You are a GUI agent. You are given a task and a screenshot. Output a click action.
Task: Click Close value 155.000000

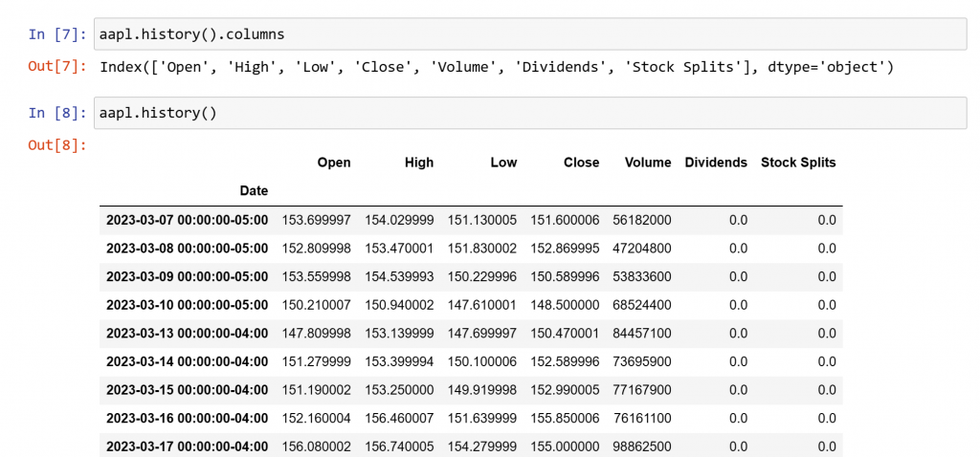[x=565, y=446]
